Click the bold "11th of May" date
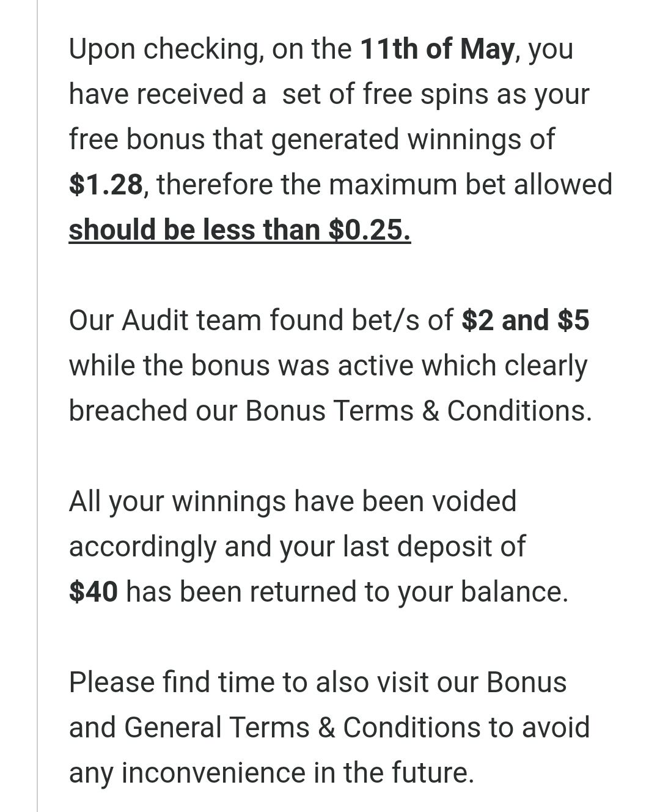This screenshot has width=660, height=812. coord(437,50)
